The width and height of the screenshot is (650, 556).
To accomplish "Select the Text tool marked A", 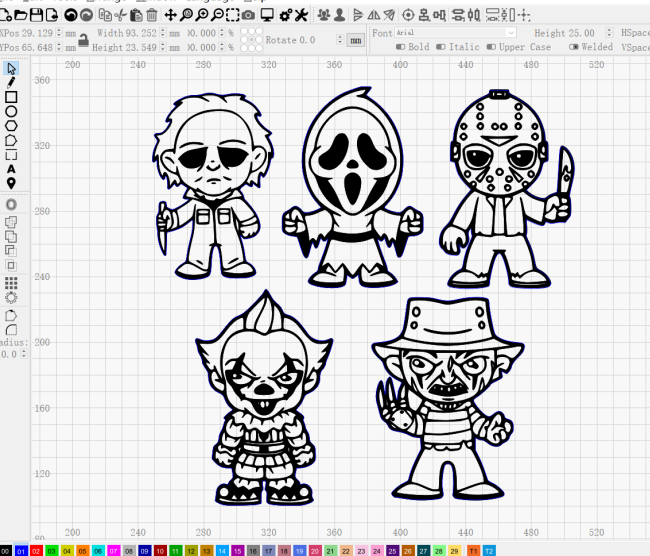I will pyautogui.click(x=11, y=169).
